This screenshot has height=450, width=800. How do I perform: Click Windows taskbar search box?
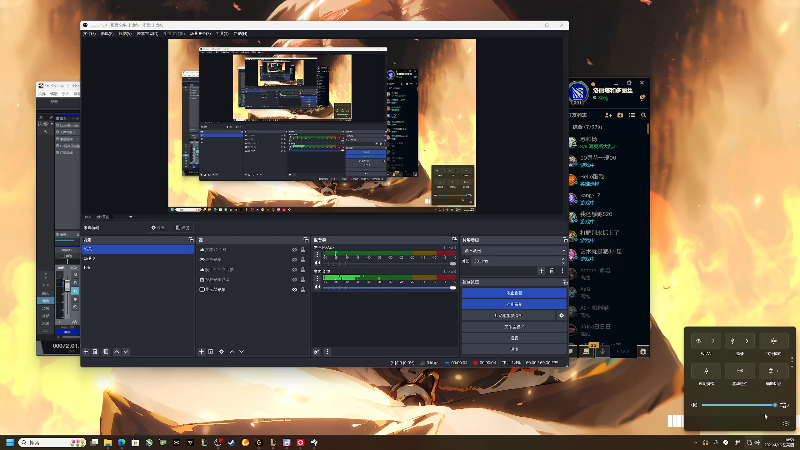coord(52,442)
